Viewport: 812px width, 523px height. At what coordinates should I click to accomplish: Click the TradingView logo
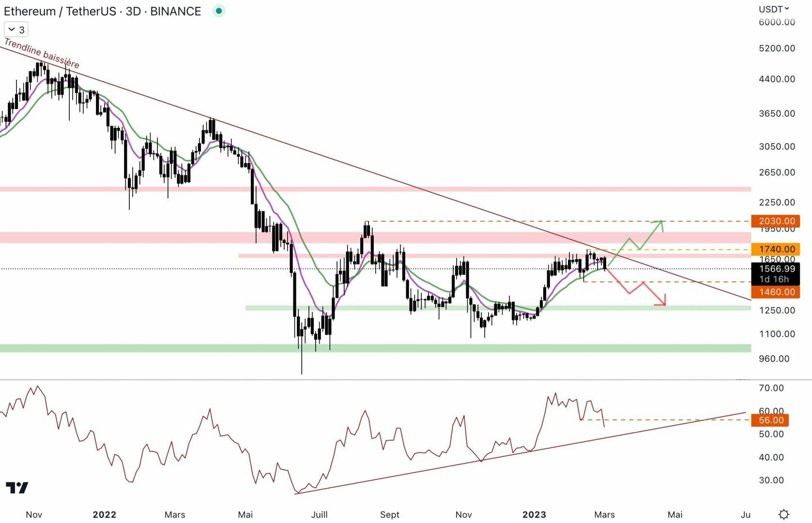pos(17,487)
